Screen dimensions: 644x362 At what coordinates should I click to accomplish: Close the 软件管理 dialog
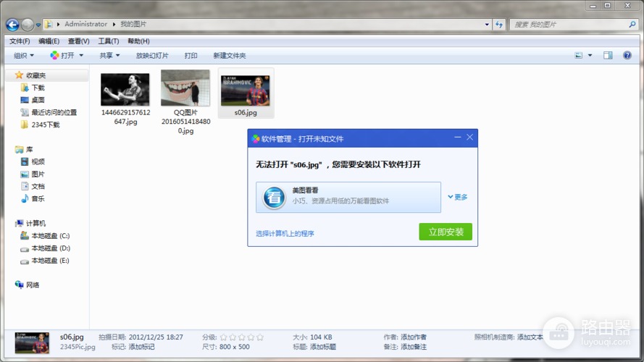click(470, 138)
